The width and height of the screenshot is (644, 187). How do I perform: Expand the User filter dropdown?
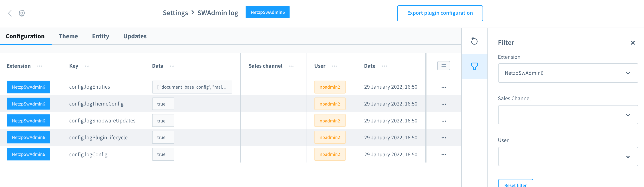tap(568, 157)
